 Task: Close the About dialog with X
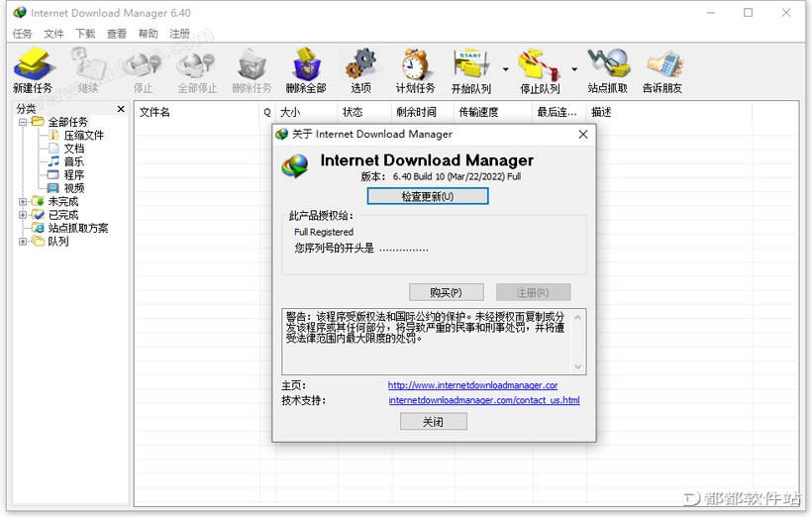coord(583,134)
